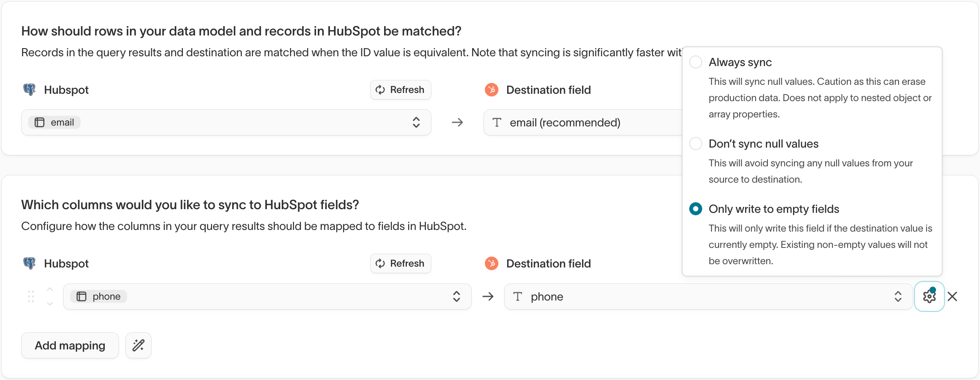Open the email source column dropdown
The width and height of the screenshot is (980, 380).
416,122
